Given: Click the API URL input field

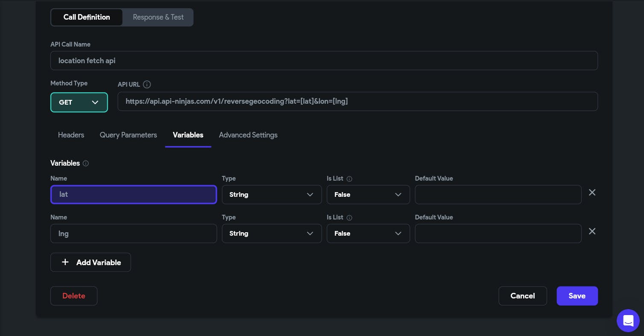Looking at the screenshot, I should [357, 102].
